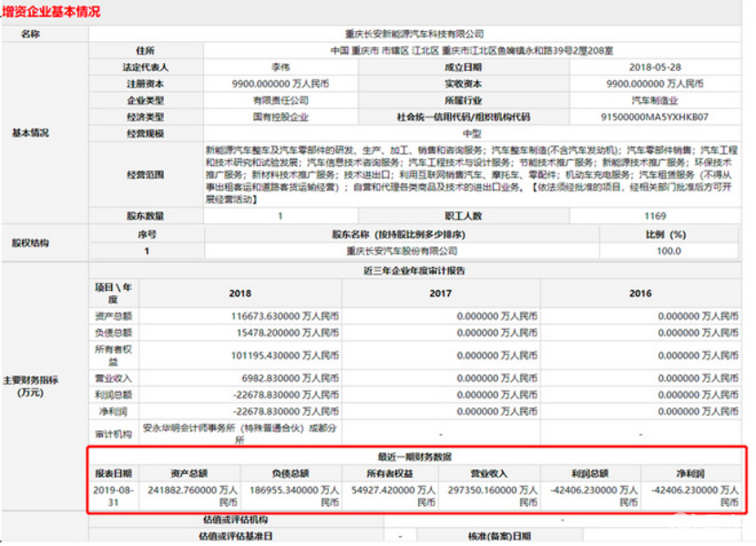The height and width of the screenshot is (546, 756).
Task: Select industry value 汽车制造业
Action: tap(655, 100)
